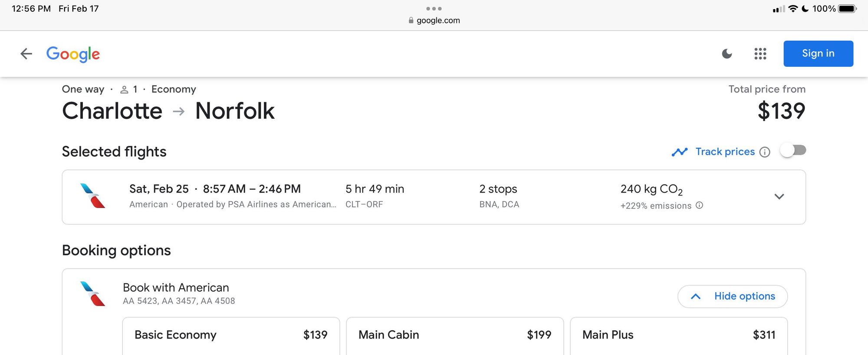Click American logo beside Book with American
The height and width of the screenshot is (355, 868).
(x=93, y=294)
